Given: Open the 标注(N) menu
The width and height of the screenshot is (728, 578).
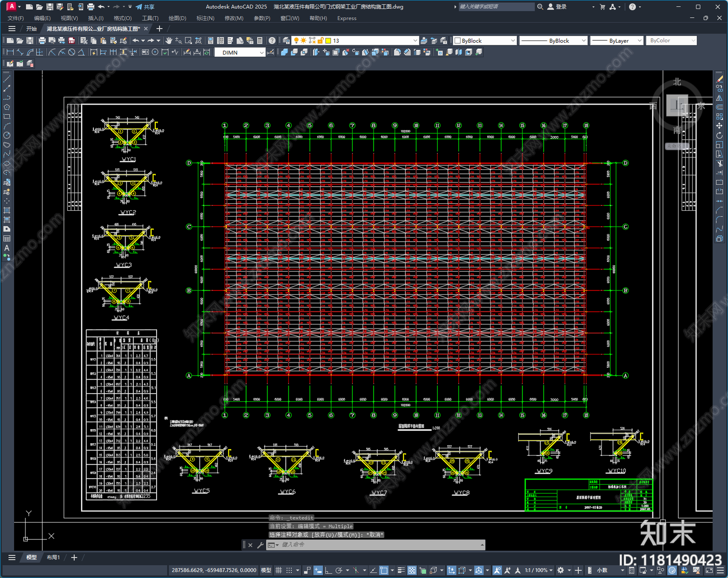Looking at the screenshot, I should [205, 18].
